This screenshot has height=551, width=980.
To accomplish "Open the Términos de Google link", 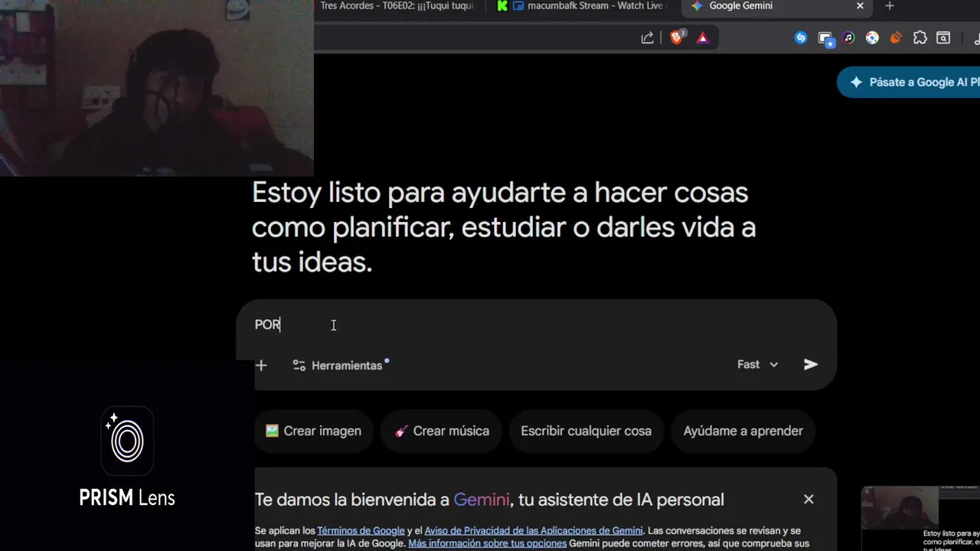I will [x=361, y=530].
